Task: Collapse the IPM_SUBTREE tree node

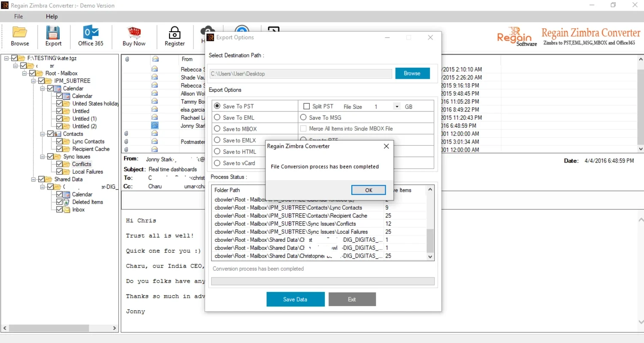Action: tap(33, 81)
